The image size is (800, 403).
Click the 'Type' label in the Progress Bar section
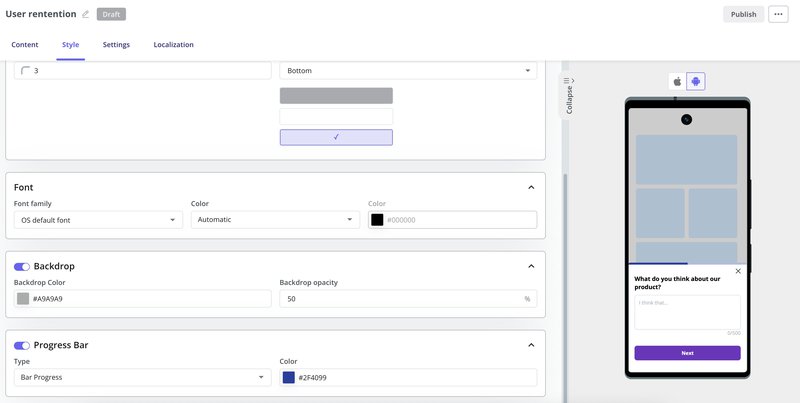pos(22,361)
